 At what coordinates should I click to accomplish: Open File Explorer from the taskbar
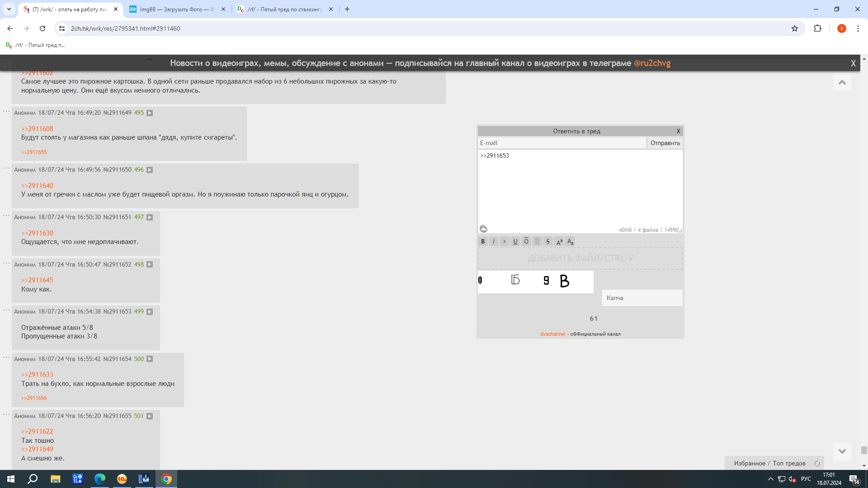pos(55,479)
